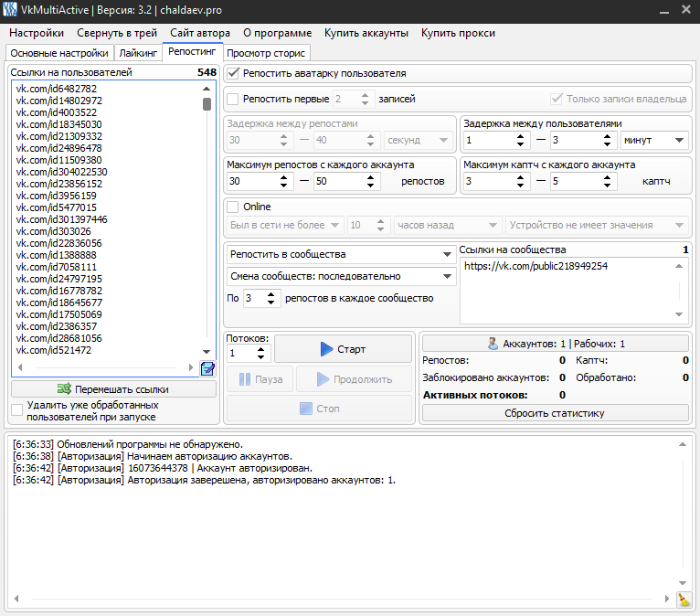Viewport: 700px width, 616px height.
Task: Click Сбросить статистику button
Action: click(x=555, y=413)
